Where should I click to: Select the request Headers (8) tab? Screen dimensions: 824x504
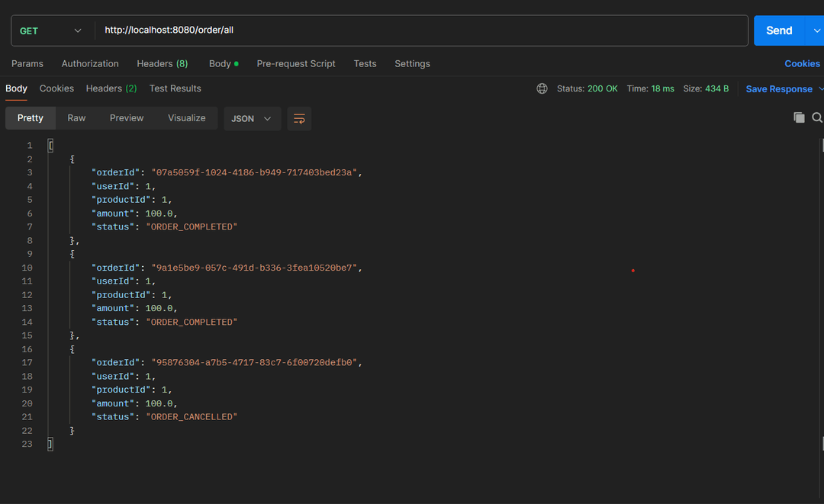[x=162, y=64]
